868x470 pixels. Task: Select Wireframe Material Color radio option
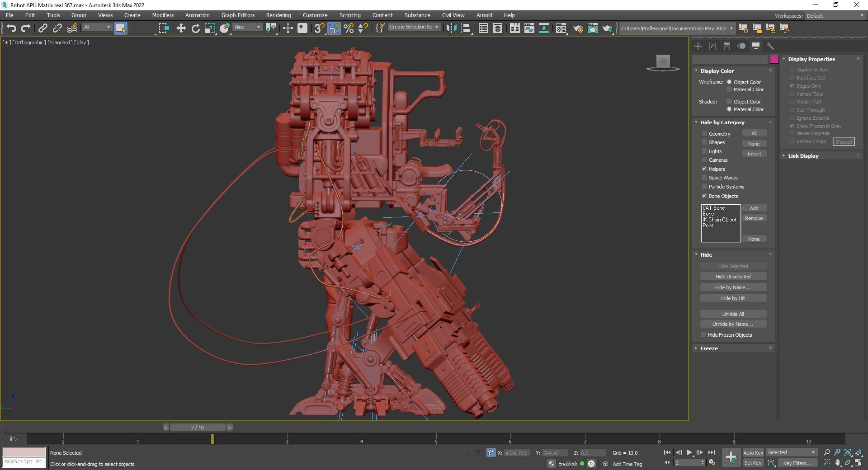point(729,89)
